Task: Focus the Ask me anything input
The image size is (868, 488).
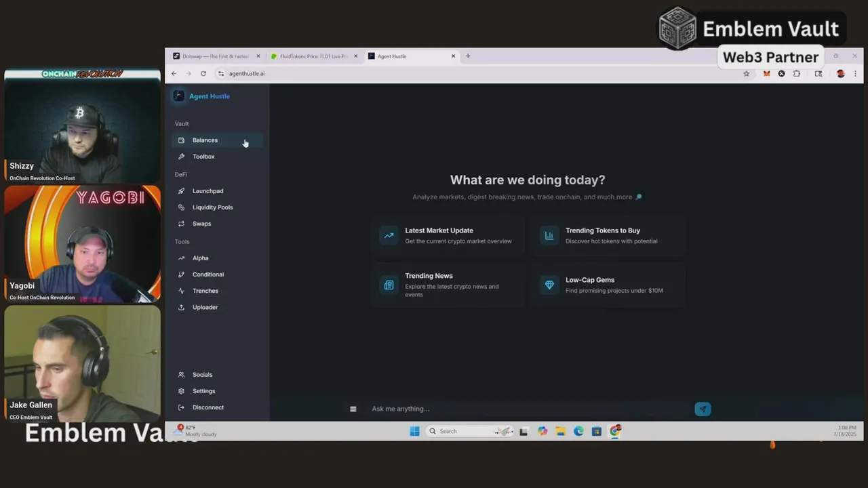Action: [x=529, y=409]
